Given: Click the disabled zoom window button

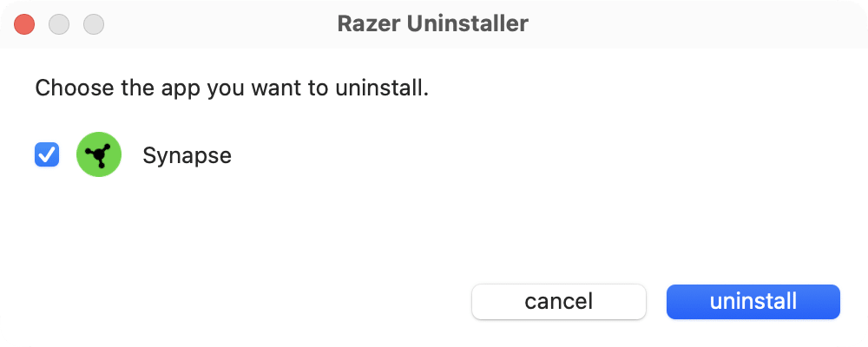Looking at the screenshot, I should [x=93, y=24].
